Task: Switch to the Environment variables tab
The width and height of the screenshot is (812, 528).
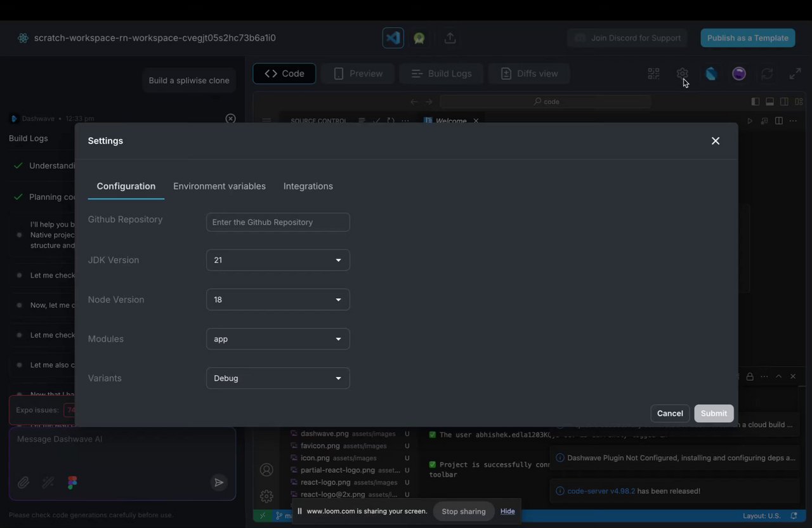Action: coord(219,186)
